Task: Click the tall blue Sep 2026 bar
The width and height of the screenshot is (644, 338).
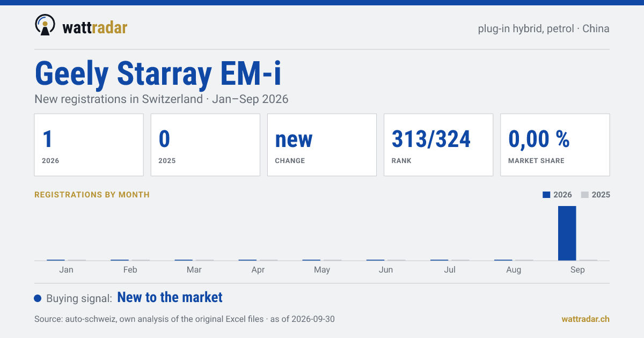Action: (x=567, y=233)
